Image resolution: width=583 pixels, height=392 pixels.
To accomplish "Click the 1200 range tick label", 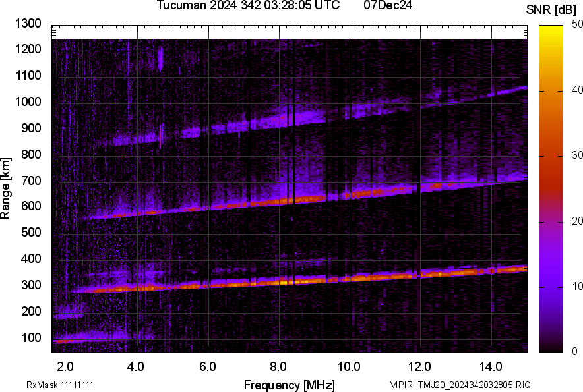I will pyautogui.click(x=28, y=49).
